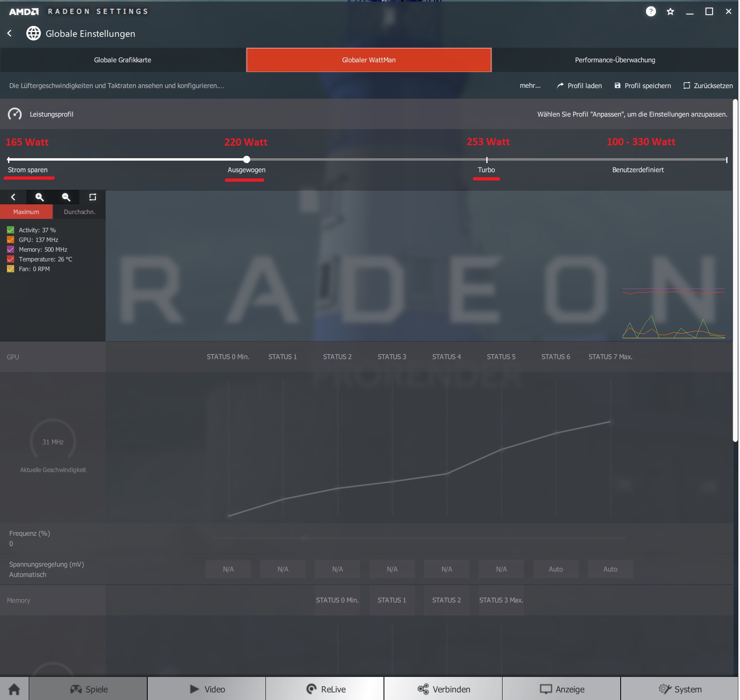Go back using the header arrow
The image size is (740, 700).
coord(10,33)
